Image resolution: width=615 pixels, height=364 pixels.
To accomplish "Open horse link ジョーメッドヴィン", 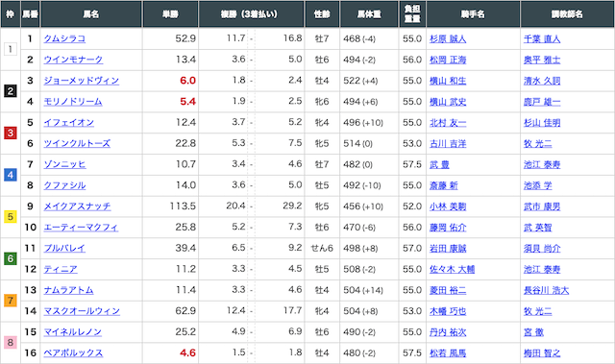I will [81, 81].
